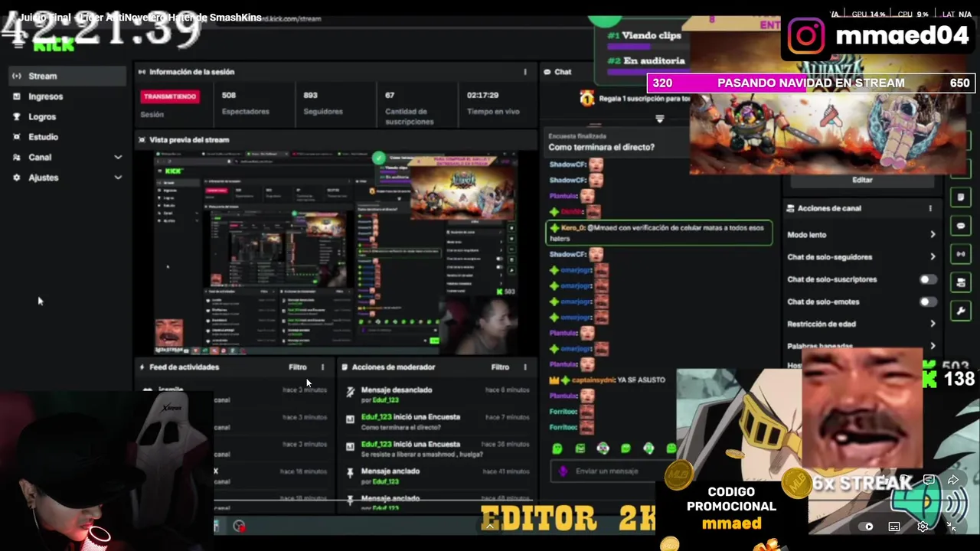Exit fullscreen in the video player
980x551 pixels.
pos(952,527)
